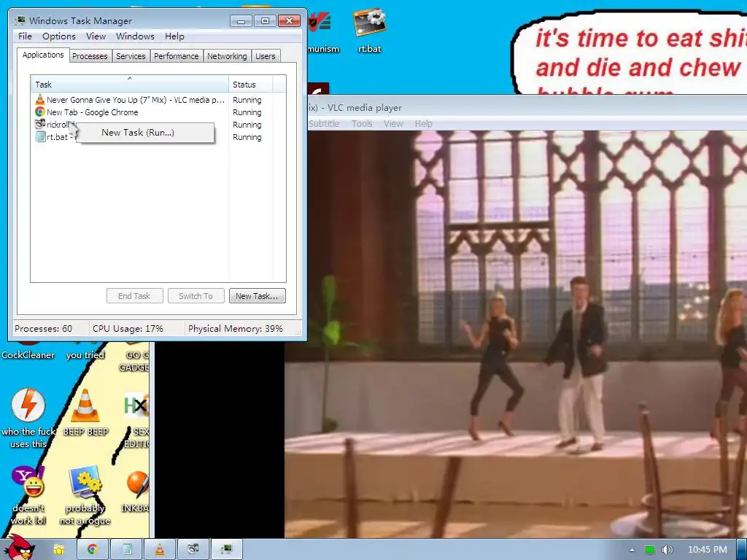Viewport: 747px width, 560px height.
Task: Sort by the Task column header
Action: click(130, 85)
